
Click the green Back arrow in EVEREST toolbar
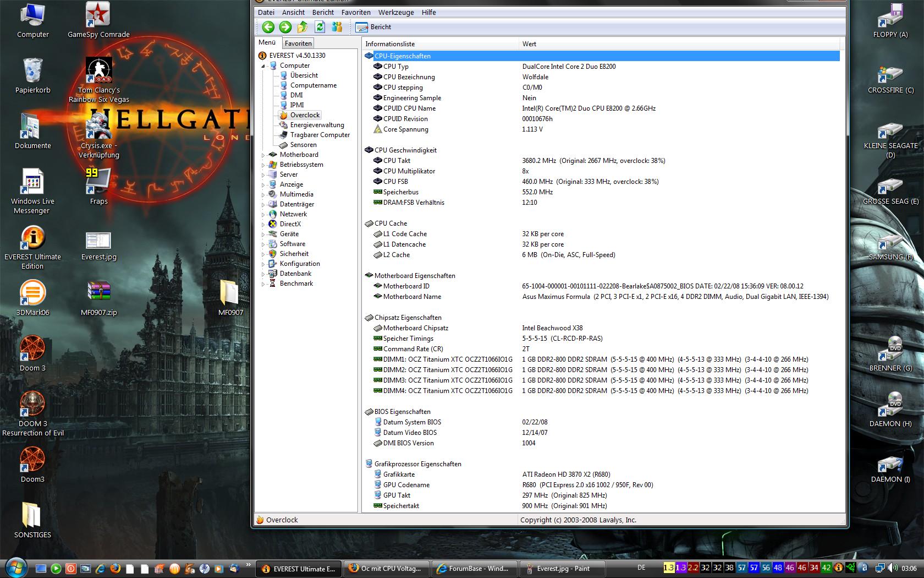[268, 26]
